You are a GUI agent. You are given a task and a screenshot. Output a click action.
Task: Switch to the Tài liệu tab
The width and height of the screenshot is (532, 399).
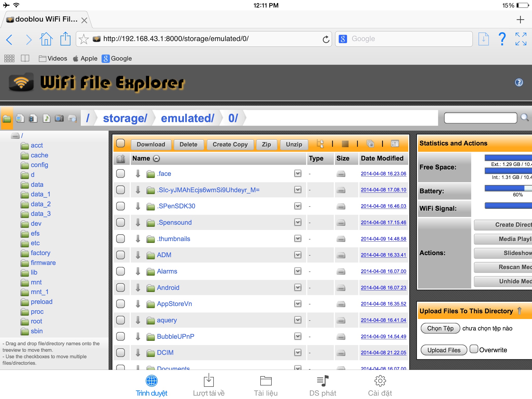[x=266, y=385]
